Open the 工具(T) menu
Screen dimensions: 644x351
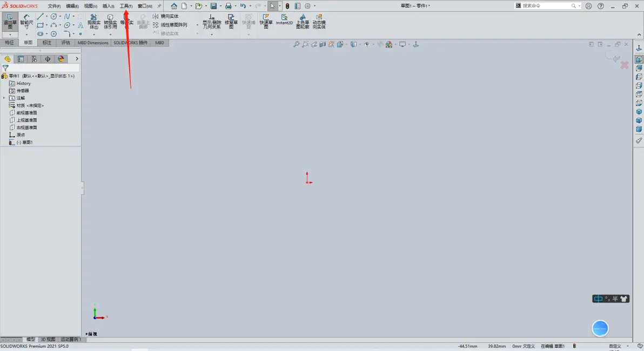126,6
